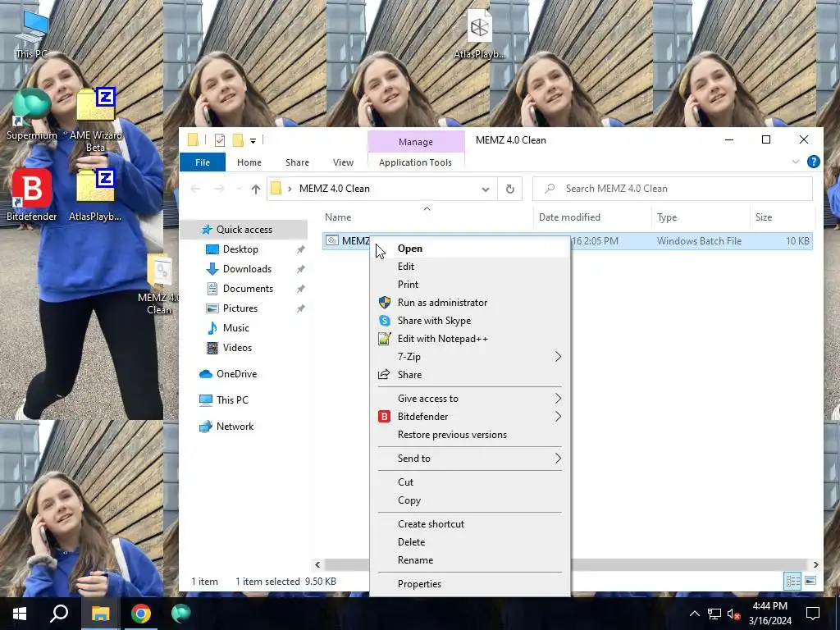Viewport: 840px width, 630px height.
Task: Click the address bar path MEMZ 4.0 Clean
Action: 335,189
